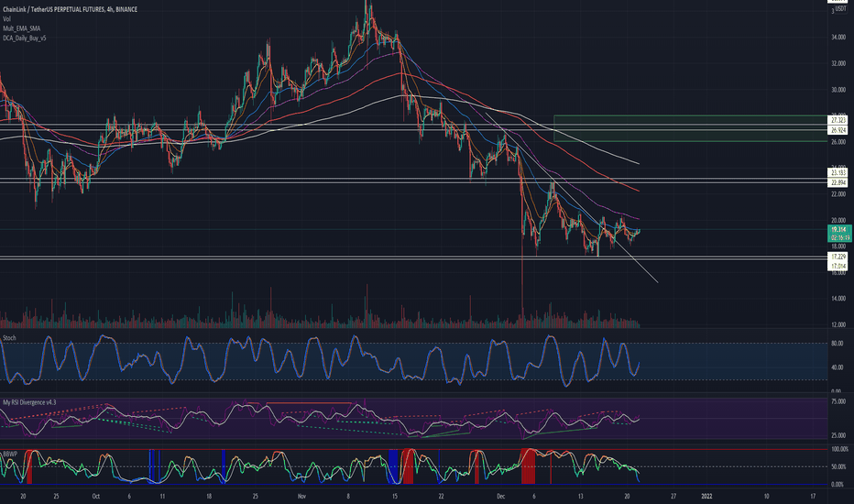
Task: Click the ChainLink / TetherUS PERPETUAL FUTURES title
Action: (70, 9)
